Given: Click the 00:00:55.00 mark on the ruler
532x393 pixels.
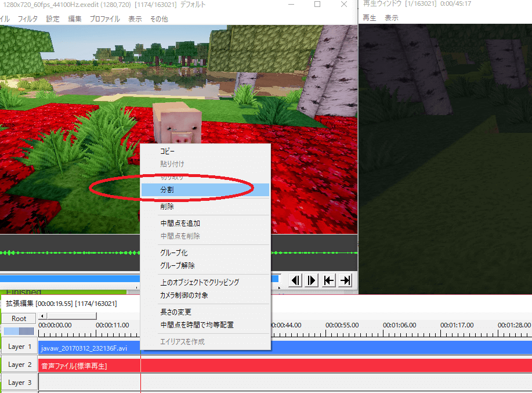Looking at the screenshot, I should tap(342, 325).
